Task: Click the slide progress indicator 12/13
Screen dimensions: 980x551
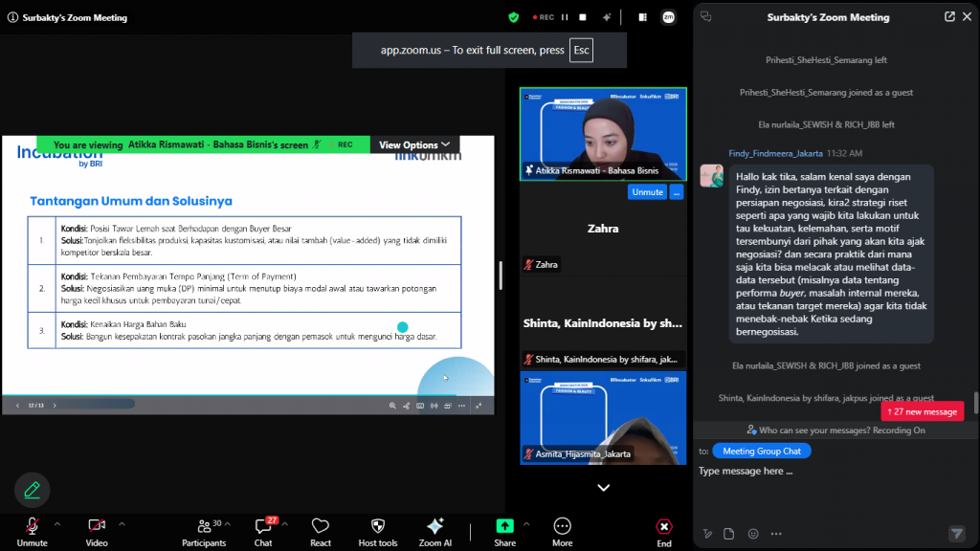Action: pos(35,406)
